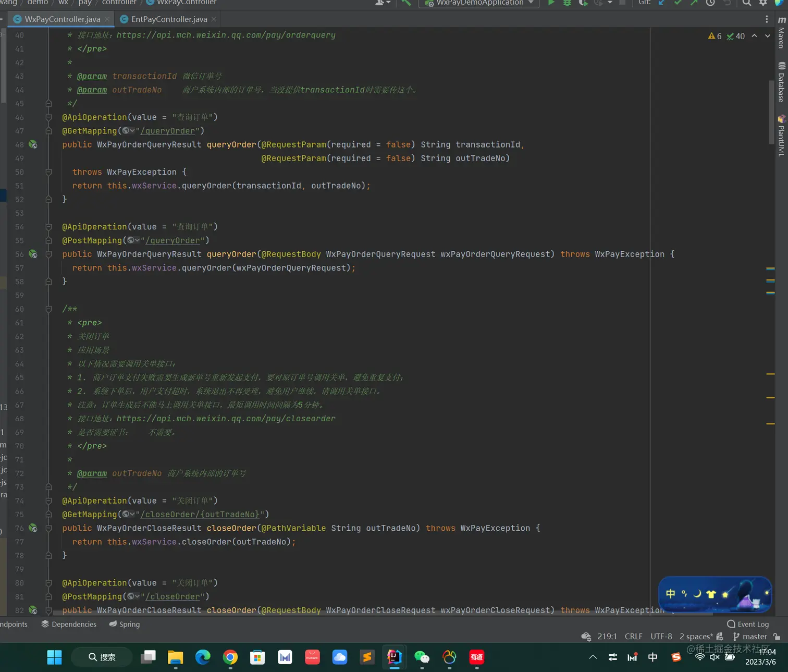This screenshot has height=672, width=788.
Task: Change UTF-8 file encoding in status bar
Action: (661, 637)
